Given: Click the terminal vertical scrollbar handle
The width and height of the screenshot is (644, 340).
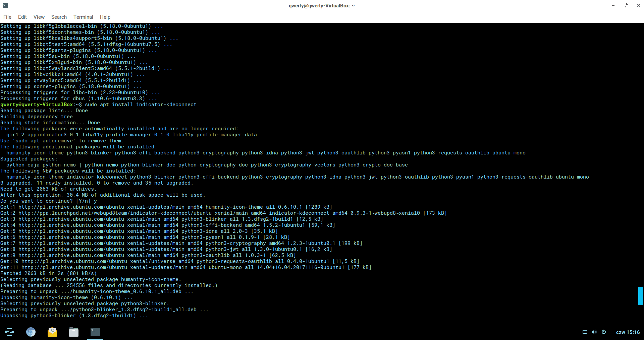Looking at the screenshot, I should coord(640,296).
